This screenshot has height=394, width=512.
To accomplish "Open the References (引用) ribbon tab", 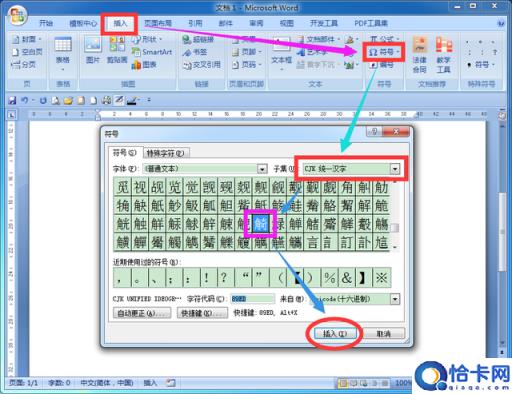I will [x=195, y=23].
